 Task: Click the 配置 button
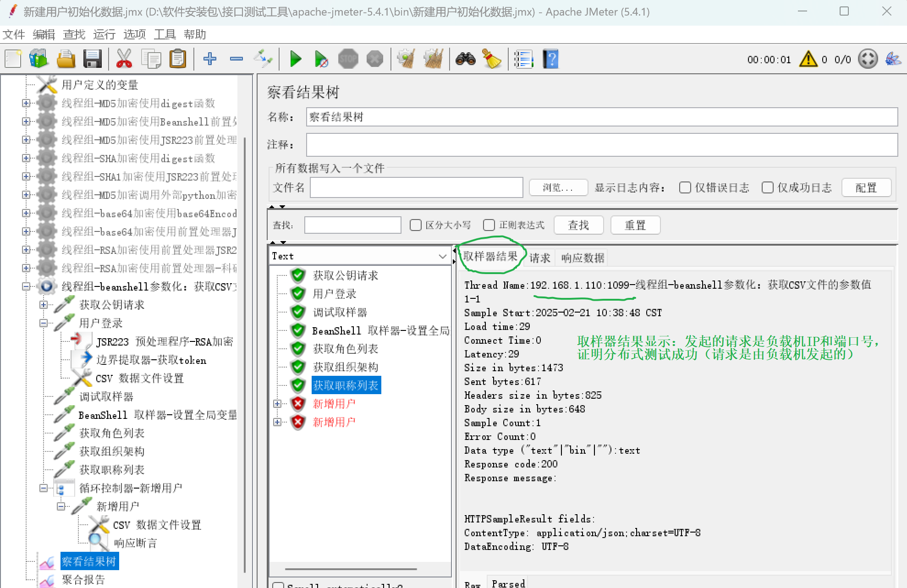tap(866, 187)
